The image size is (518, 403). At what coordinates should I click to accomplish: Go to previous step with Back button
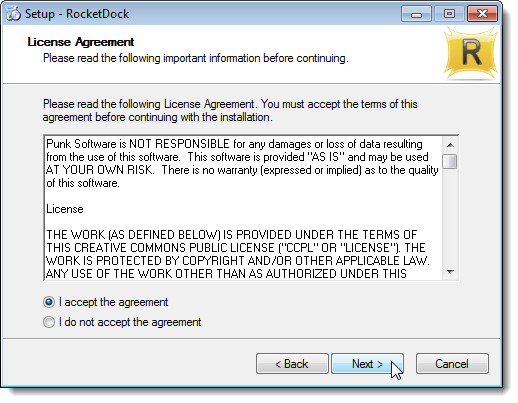[x=292, y=364]
